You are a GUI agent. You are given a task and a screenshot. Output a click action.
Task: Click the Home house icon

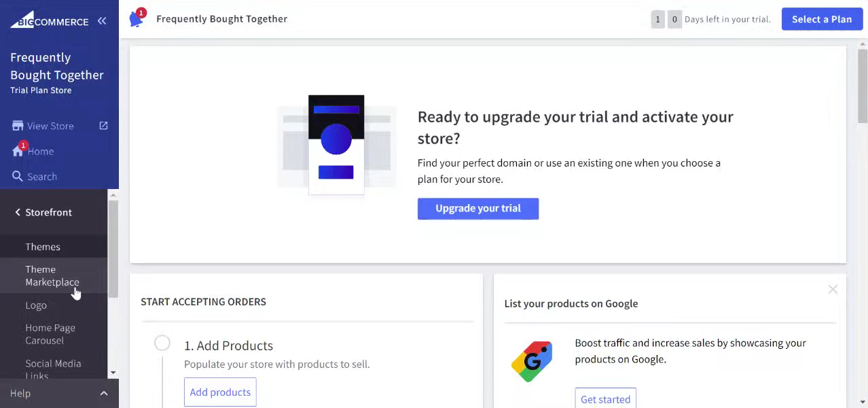18,151
